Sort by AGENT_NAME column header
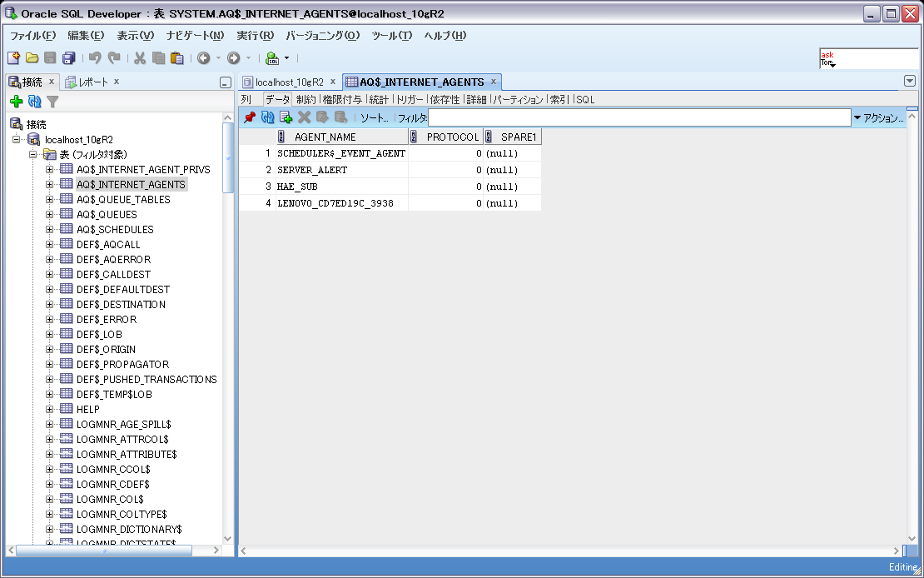This screenshot has height=578, width=924. pyautogui.click(x=342, y=137)
